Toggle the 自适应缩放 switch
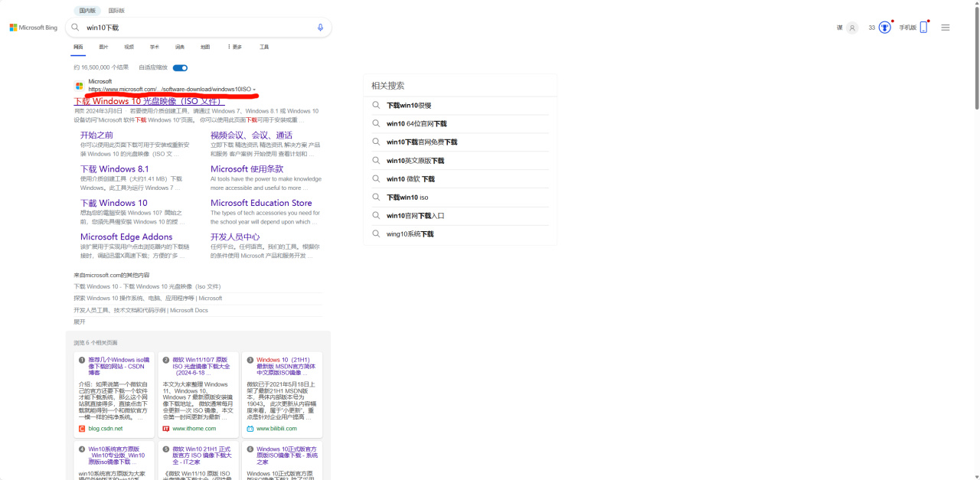The image size is (980, 480). pos(180,67)
